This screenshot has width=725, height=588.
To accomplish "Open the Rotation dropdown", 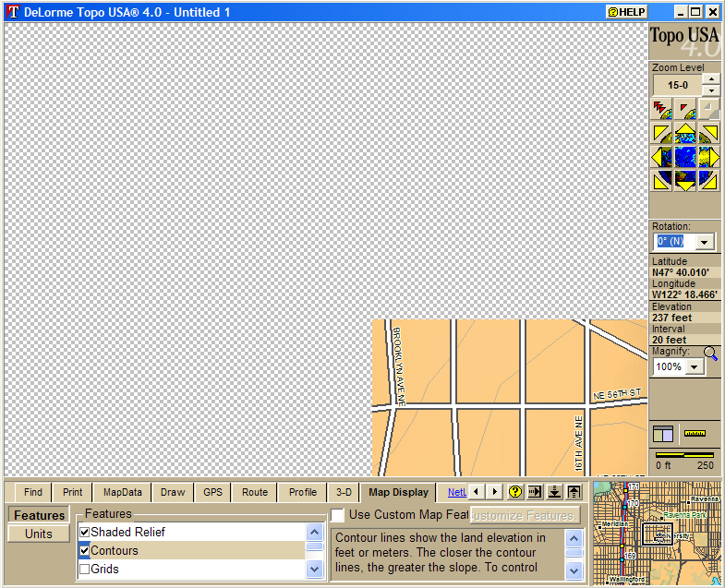I will (704, 242).
